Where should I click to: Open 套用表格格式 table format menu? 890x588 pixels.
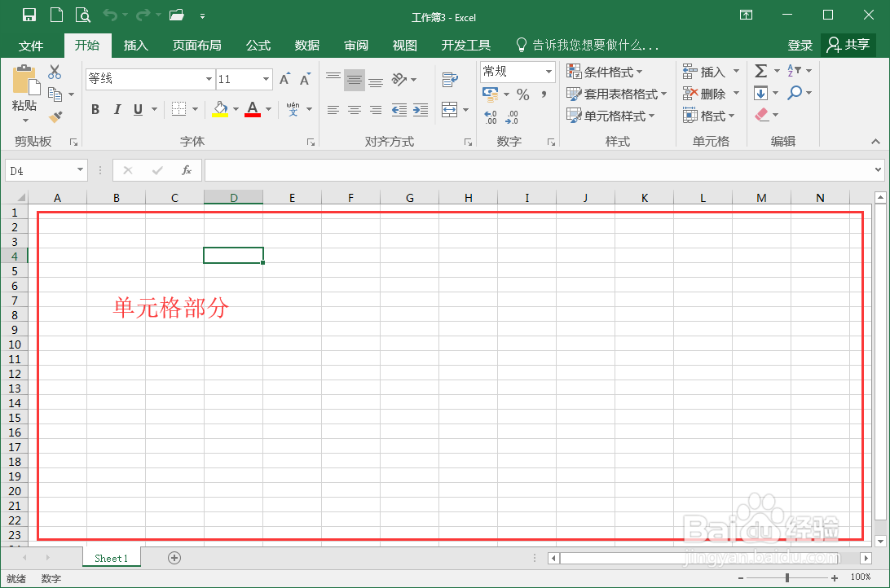pos(616,94)
